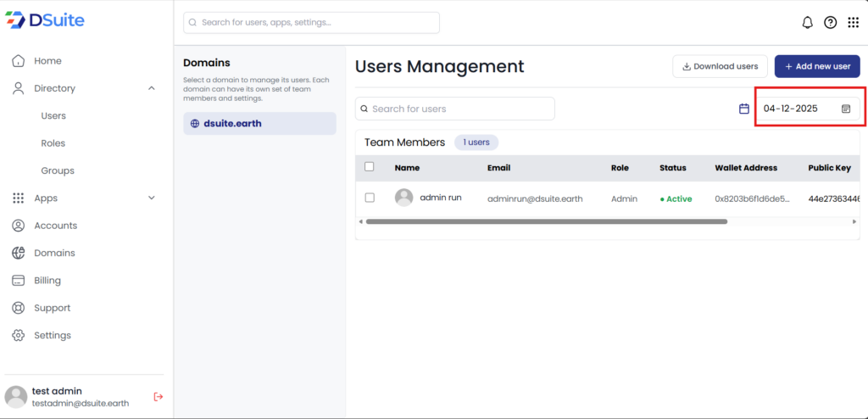Click the Download users button
Image resolution: width=868 pixels, height=419 pixels.
coord(720,66)
